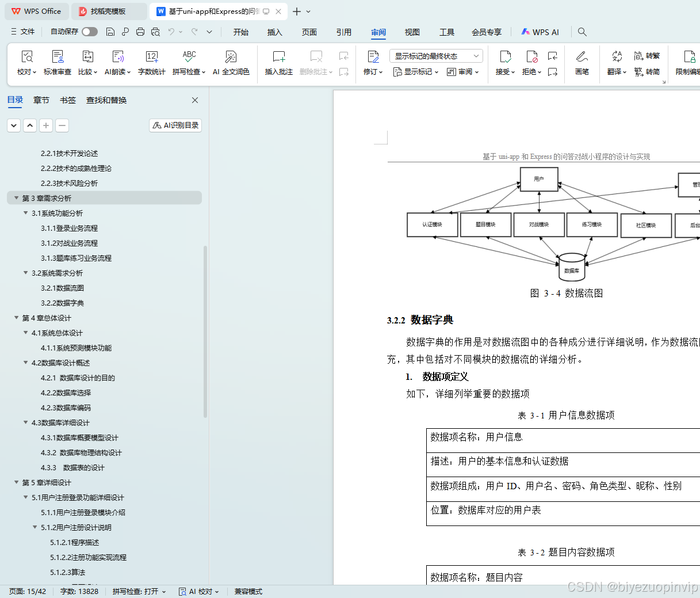700x598 pixels.
Task: Open the 审阅 pane dropdown in ribbon
Action: [x=463, y=72]
